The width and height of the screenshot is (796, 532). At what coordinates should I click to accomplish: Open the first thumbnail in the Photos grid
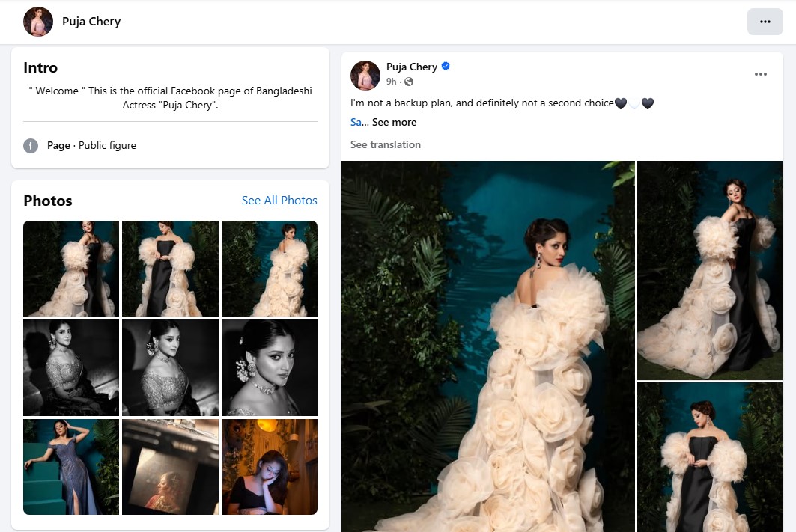tap(71, 269)
